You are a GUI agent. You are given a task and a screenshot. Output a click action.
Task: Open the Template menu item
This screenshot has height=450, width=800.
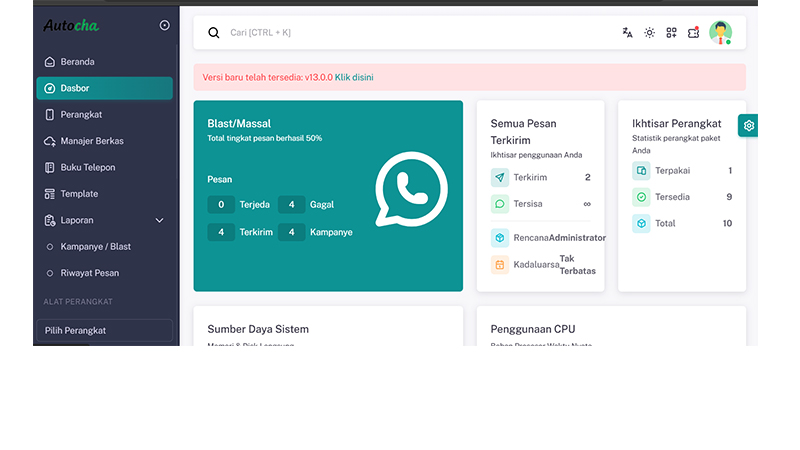[x=105, y=194]
